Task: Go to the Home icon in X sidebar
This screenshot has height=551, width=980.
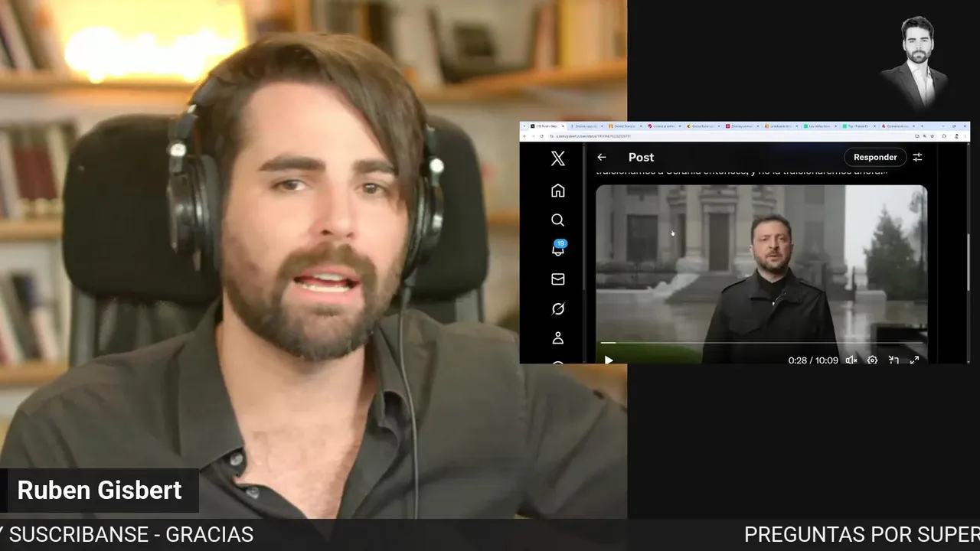Action: click(557, 190)
